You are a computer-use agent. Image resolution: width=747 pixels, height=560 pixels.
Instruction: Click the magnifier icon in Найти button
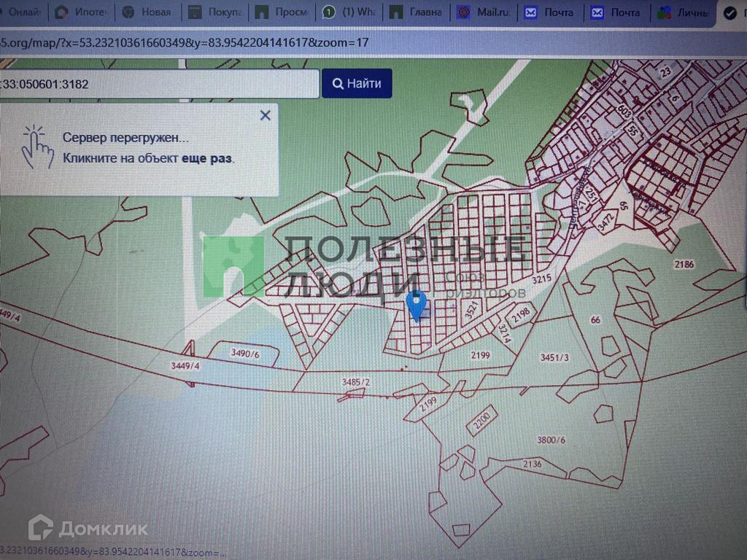tap(338, 84)
